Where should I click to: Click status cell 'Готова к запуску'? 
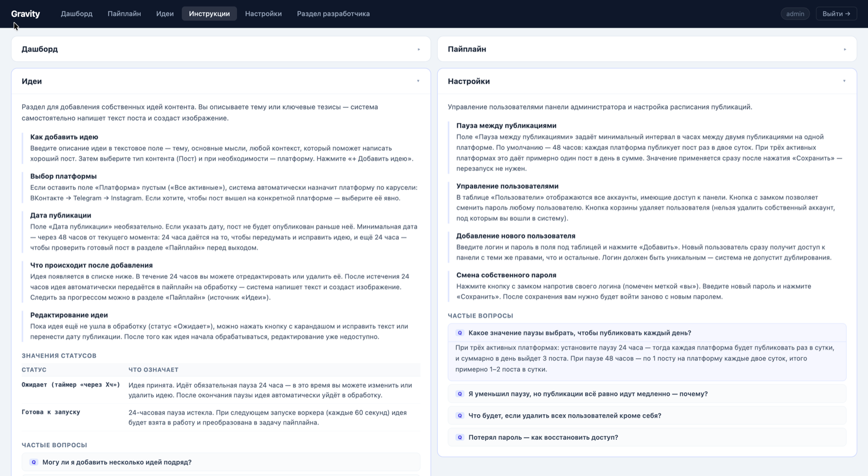pyautogui.click(x=51, y=412)
